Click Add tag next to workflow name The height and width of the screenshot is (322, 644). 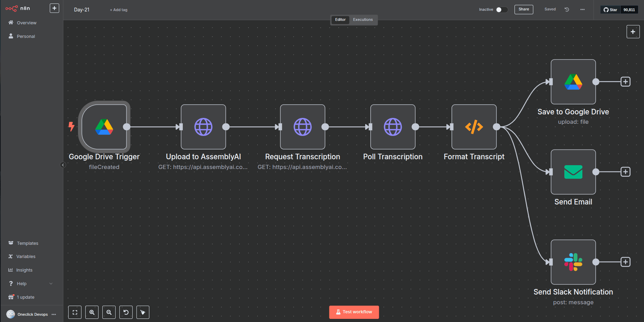pyautogui.click(x=119, y=10)
